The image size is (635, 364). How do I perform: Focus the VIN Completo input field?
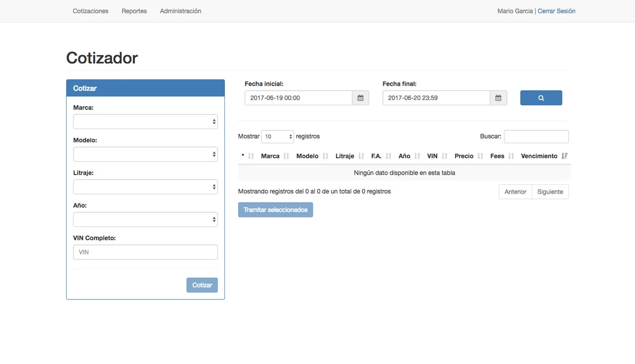[x=146, y=252]
